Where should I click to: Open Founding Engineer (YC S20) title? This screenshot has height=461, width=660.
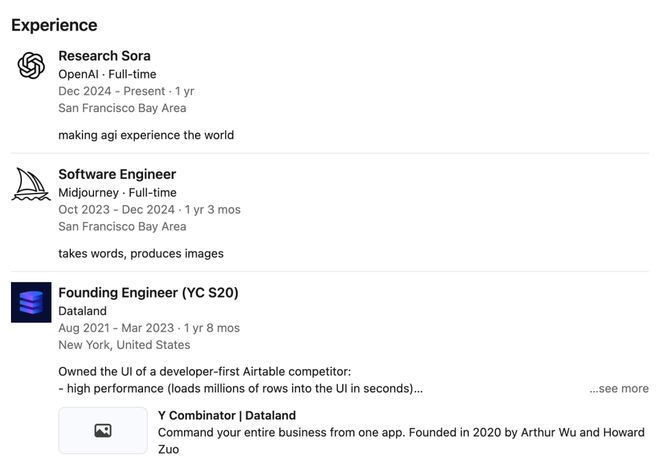point(148,293)
